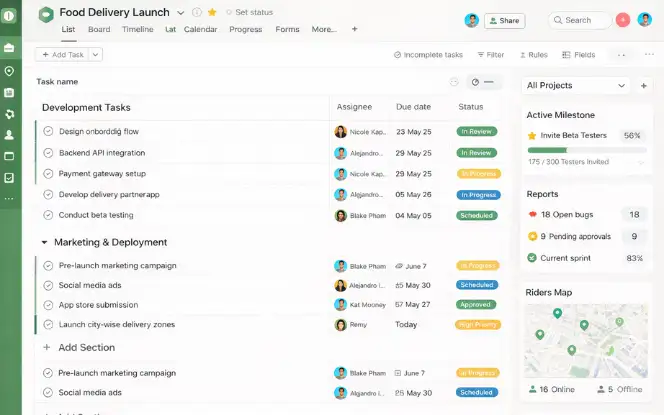Switch to the Timeline tab

[x=138, y=29]
